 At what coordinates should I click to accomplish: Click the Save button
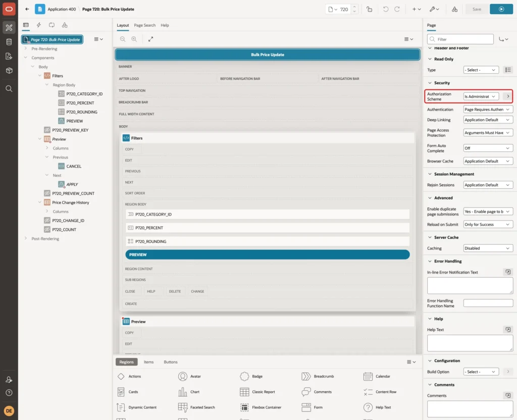point(477,9)
